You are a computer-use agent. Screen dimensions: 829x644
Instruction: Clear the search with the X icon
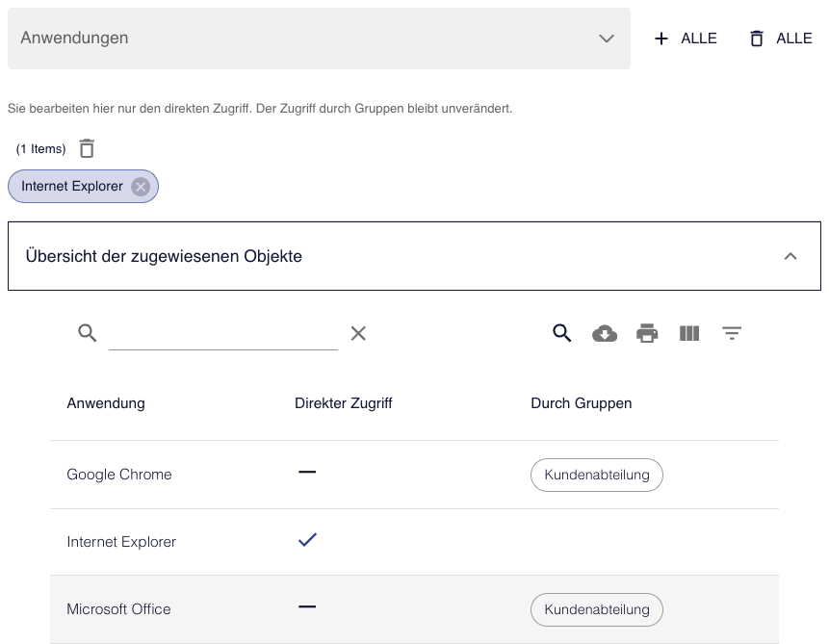click(358, 334)
